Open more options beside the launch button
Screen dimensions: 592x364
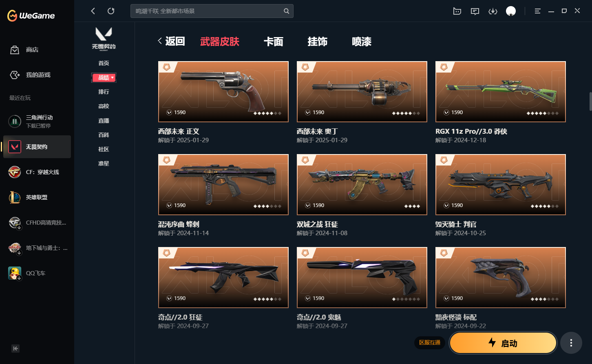click(x=571, y=343)
